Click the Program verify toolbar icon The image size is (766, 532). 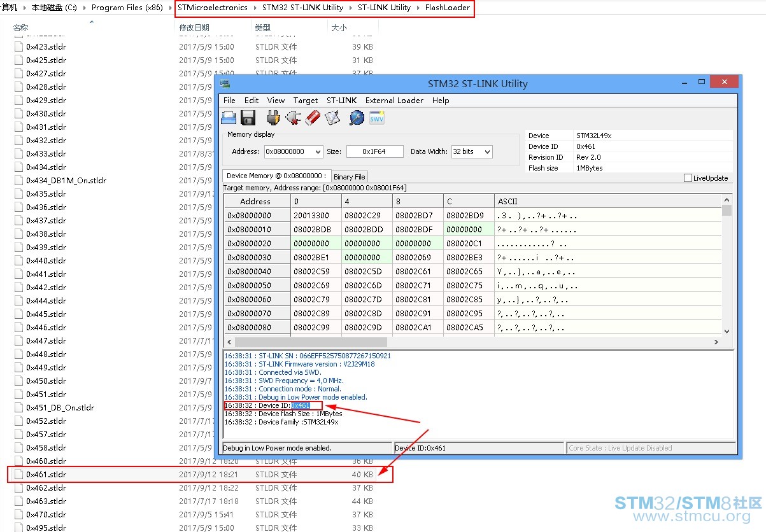point(332,118)
